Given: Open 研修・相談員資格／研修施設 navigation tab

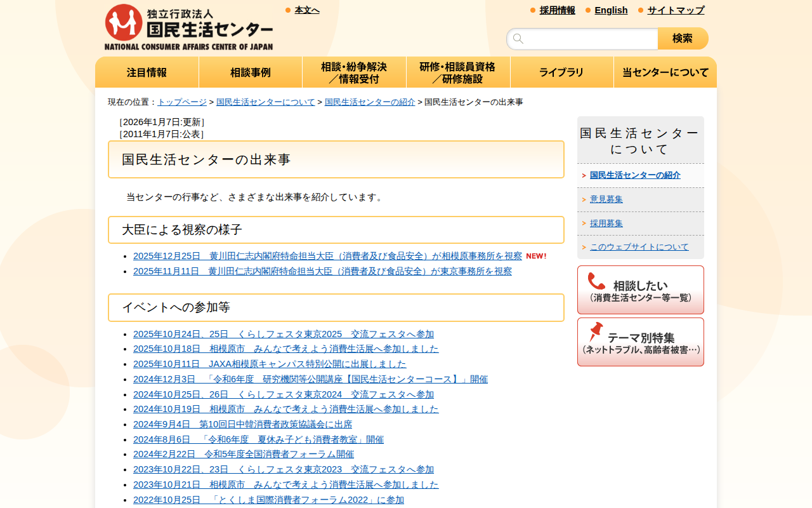Looking at the screenshot, I should pos(458,72).
